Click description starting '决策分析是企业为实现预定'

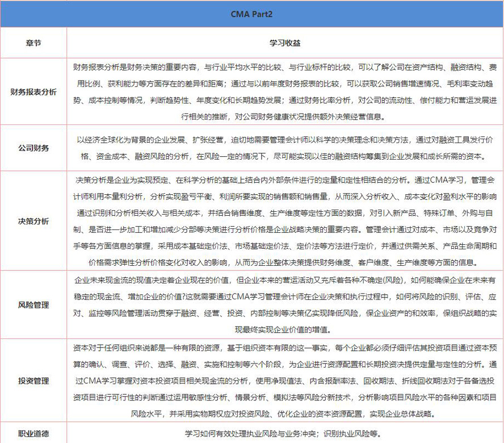[x=285, y=221]
